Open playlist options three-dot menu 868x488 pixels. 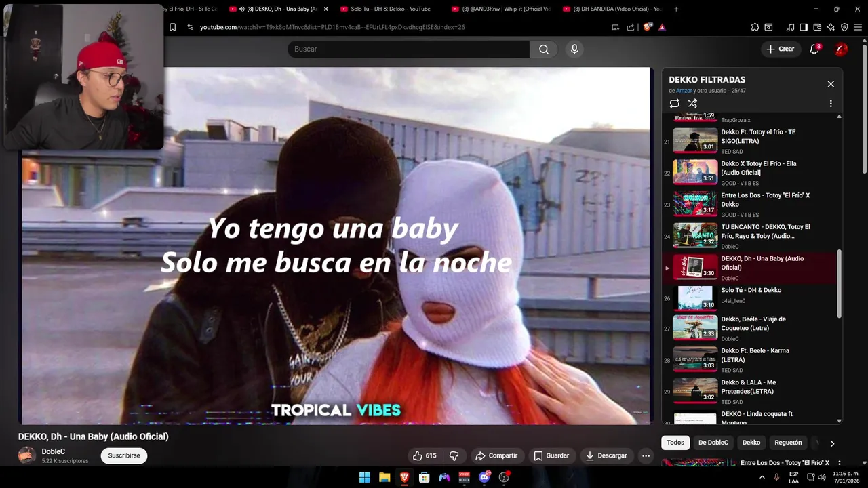(x=831, y=104)
